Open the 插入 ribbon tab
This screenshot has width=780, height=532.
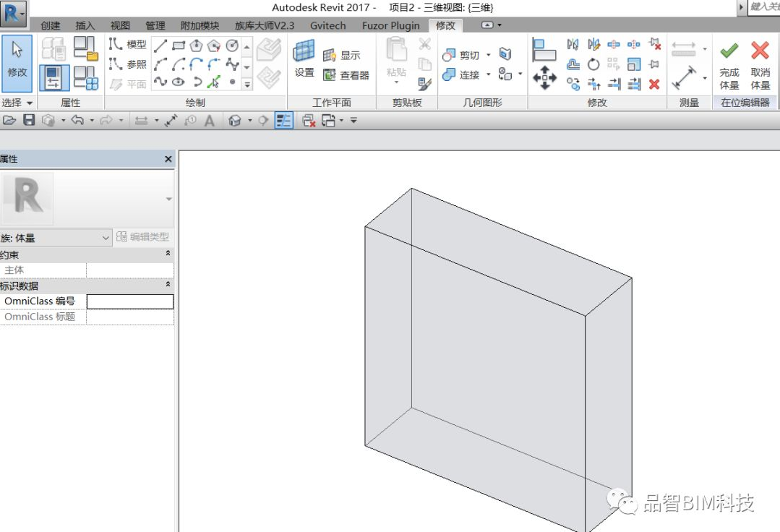pyautogui.click(x=85, y=25)
